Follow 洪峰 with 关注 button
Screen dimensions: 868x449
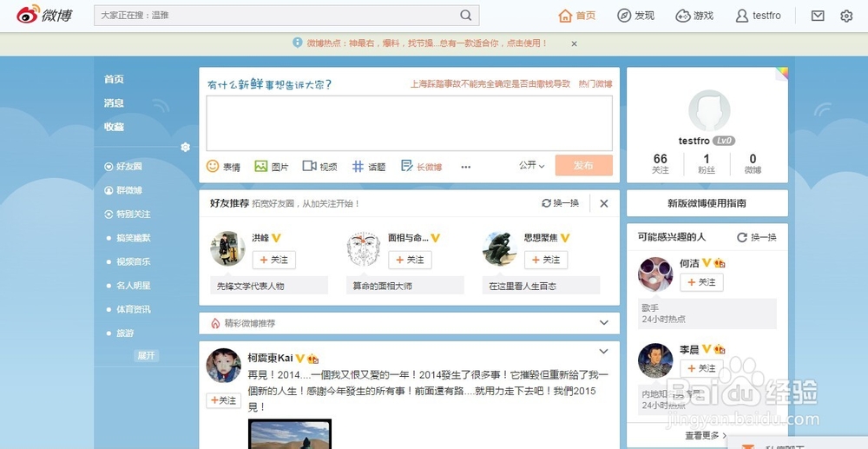274,260
